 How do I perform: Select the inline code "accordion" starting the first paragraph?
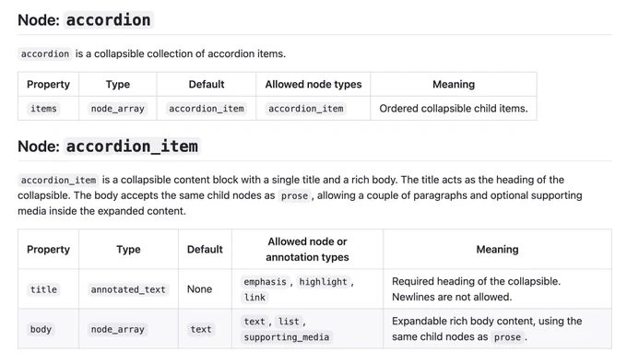[x=45, y=54]
